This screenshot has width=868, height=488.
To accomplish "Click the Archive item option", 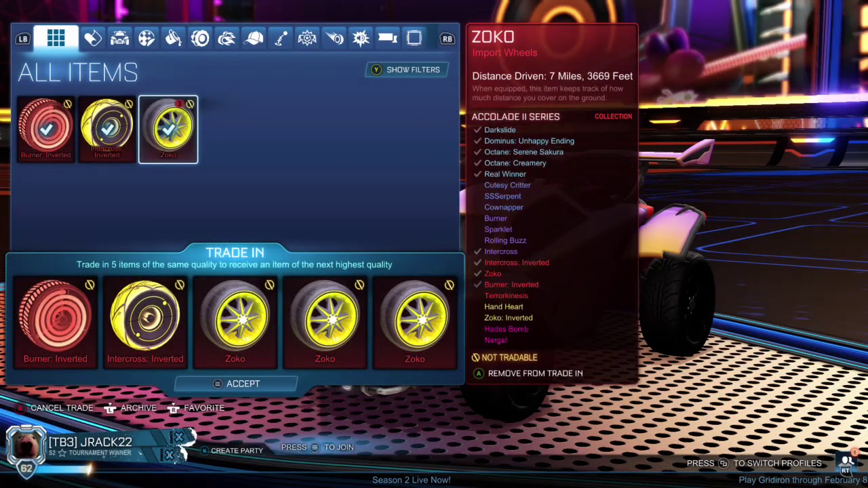I will click(131, 408).
